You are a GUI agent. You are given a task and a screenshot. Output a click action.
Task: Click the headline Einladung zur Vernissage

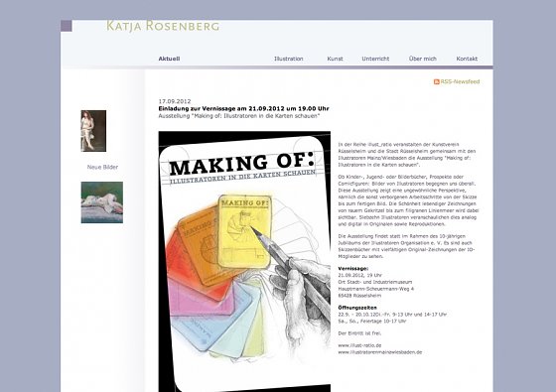pyautogui.click(x=243, y=109)
